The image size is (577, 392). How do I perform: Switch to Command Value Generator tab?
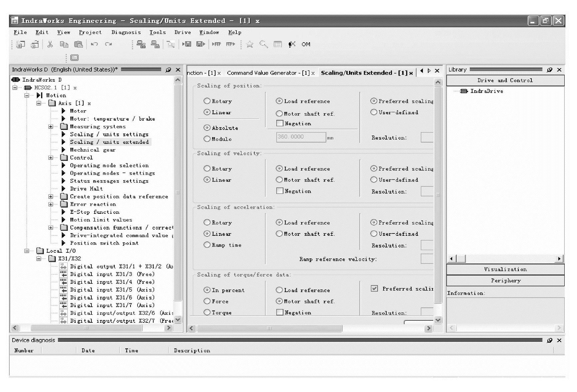click(271, 73)
